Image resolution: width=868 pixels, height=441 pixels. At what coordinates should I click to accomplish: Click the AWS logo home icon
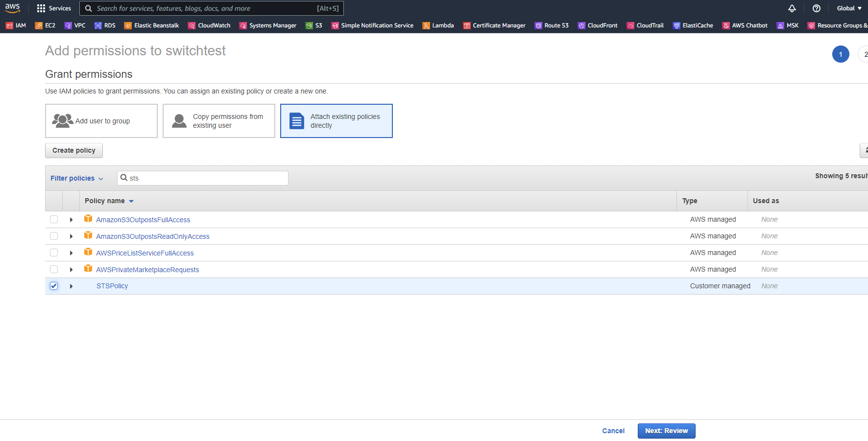[12, 8]
